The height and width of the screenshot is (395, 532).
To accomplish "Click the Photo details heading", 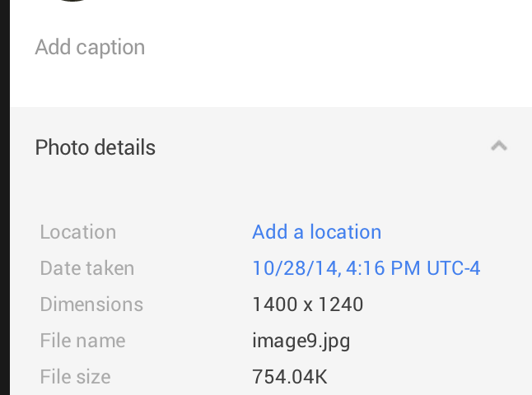I will [96, 147].
